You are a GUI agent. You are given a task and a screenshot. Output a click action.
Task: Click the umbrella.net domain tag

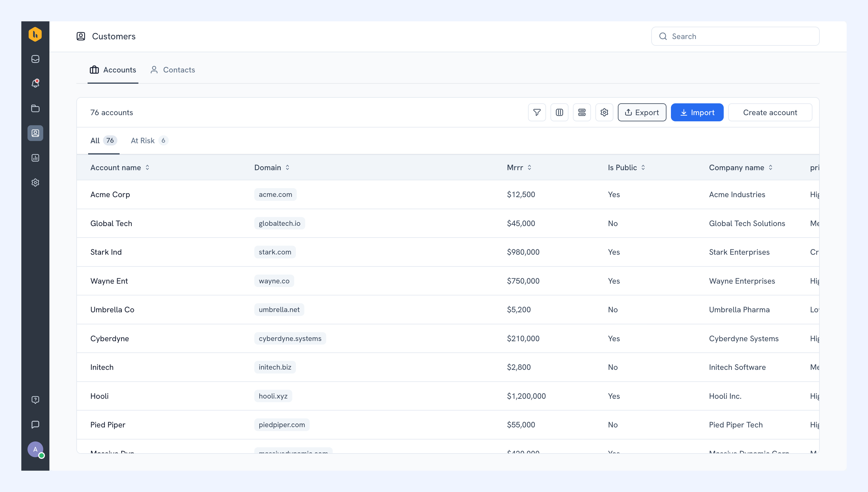point(279,309)
